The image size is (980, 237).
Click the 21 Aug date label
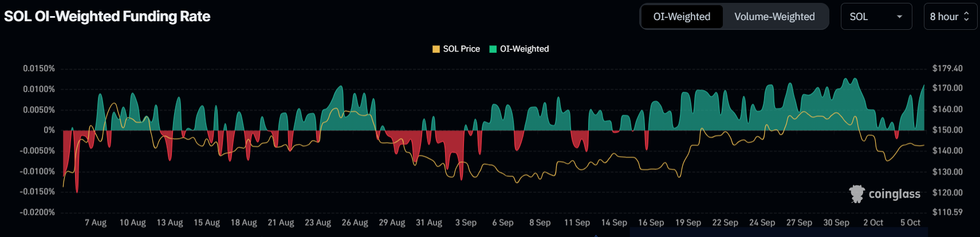coord(281,223)
